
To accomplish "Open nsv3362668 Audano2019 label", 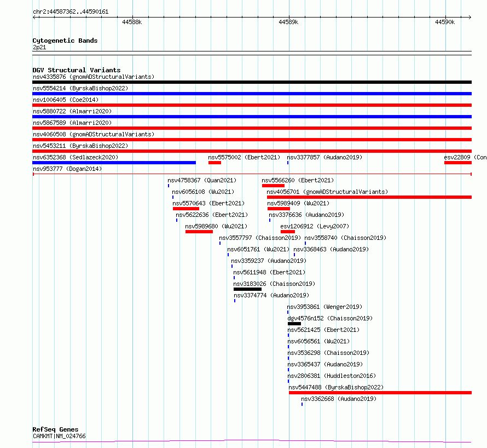I will pyautogui.click(x=339, y=399).
